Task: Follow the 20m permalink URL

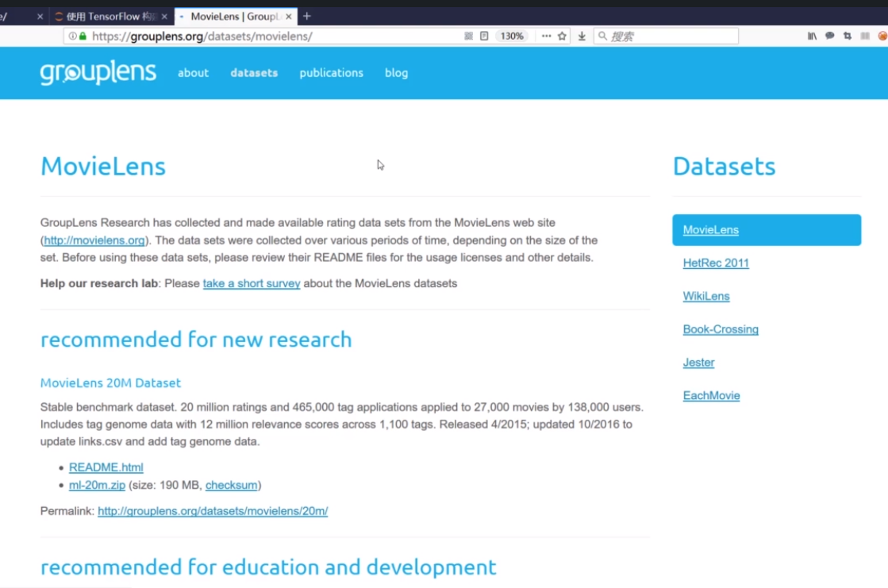Action: coord(213,511)
